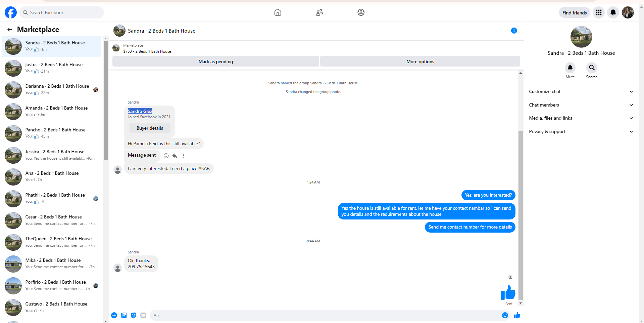Viewport: 644px width, 323px height.
Task: Click the chat header house thumbnail
Action: point(119,31)
